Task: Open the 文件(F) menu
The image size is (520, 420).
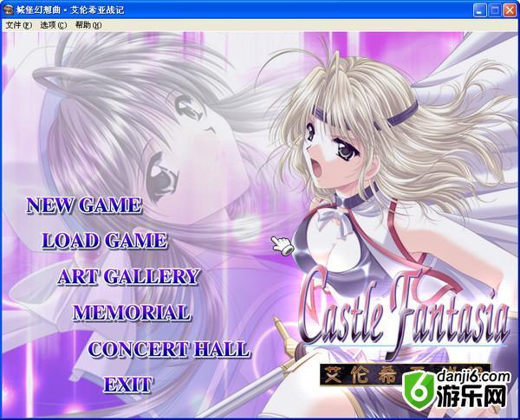Action: 19,25
